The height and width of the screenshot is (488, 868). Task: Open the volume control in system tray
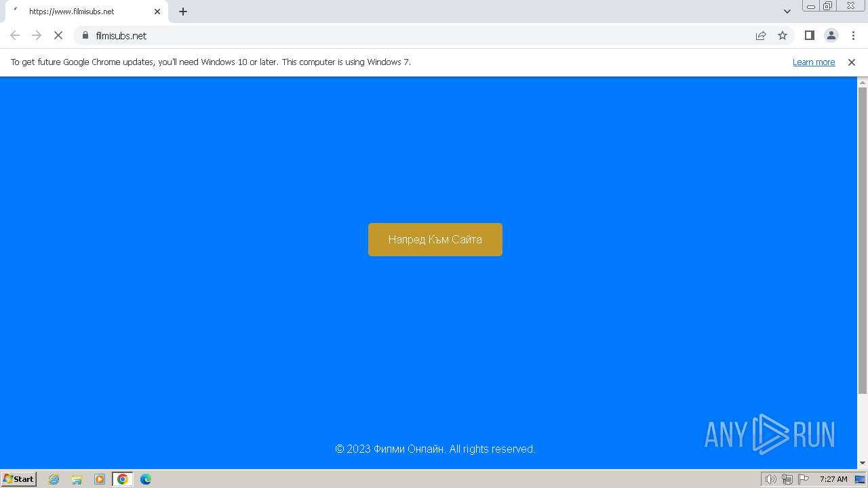pos(771,479)
